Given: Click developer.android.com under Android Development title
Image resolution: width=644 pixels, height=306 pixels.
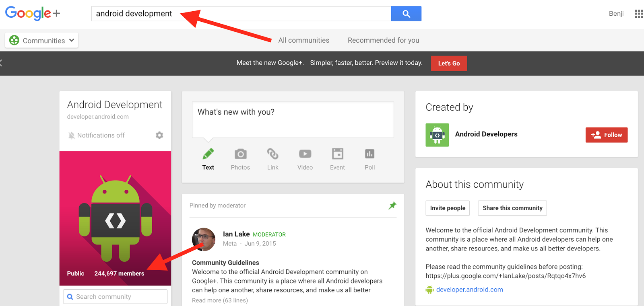Looking at the screenshot, I should point(98,117).
